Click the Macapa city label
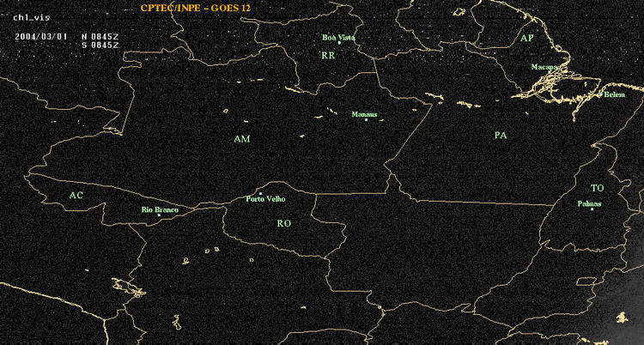644x345 pixels. 544,67
